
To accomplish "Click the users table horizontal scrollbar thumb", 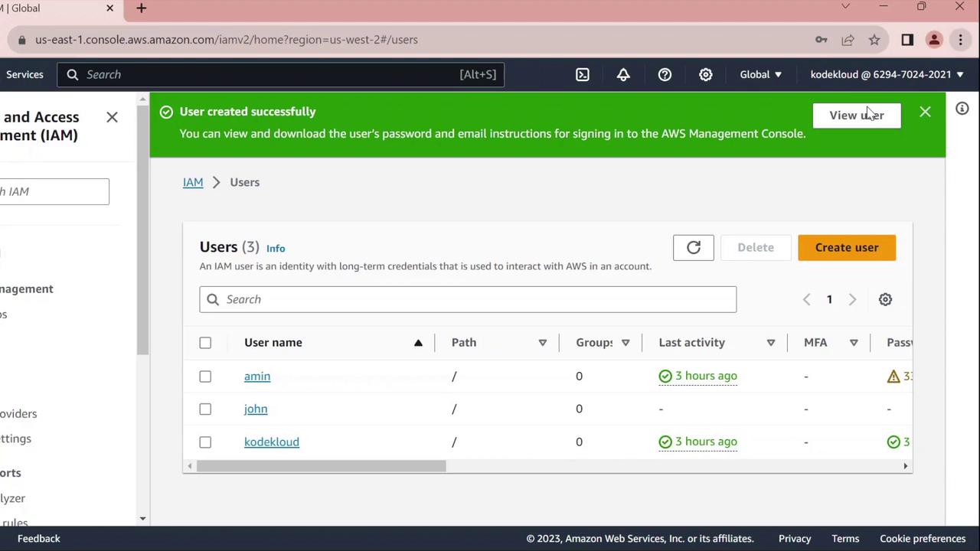I will click(x=321, y=466).
